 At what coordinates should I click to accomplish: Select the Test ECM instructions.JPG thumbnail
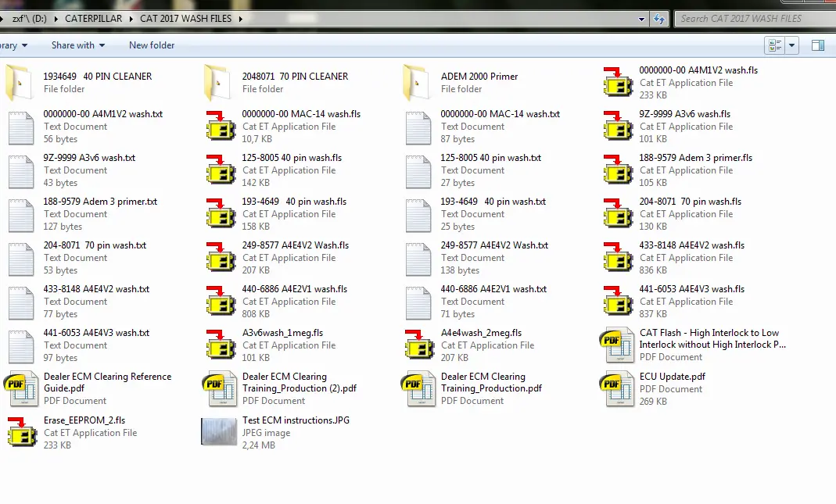pyautogui.click(x=219, y=431)
